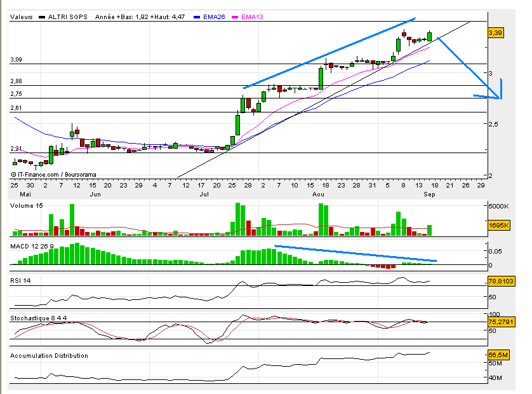The image size is (532, 394).
Task: Click the black ALTRI SGPS legend swatch
Action: click(42, 17)
